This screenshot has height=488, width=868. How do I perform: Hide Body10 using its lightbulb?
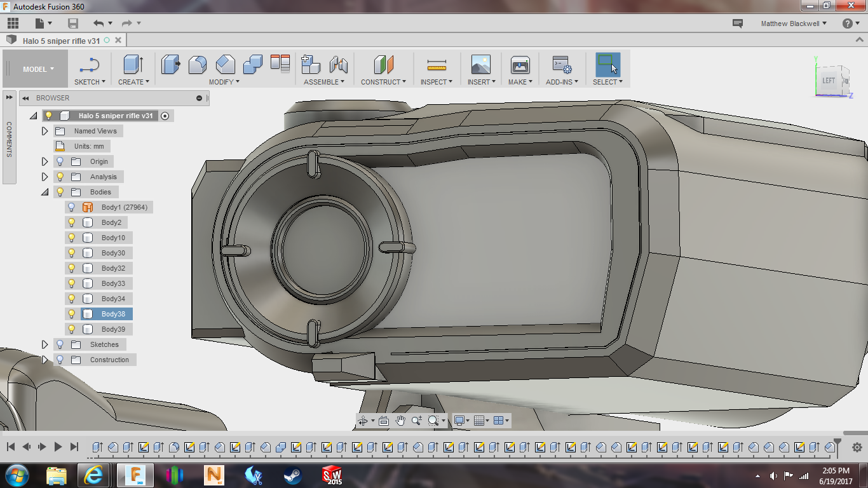(x=72, y=238)
